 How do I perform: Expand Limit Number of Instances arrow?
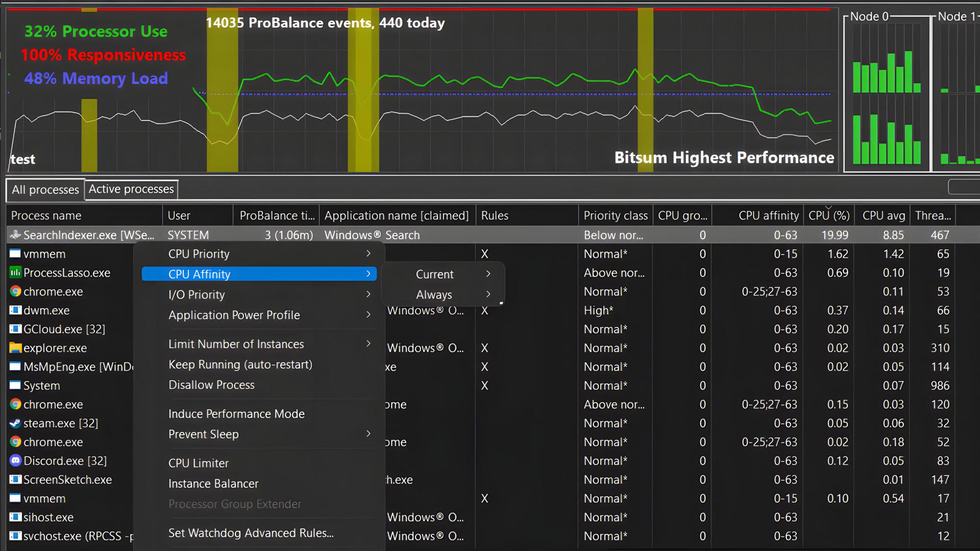pos(368,344)
